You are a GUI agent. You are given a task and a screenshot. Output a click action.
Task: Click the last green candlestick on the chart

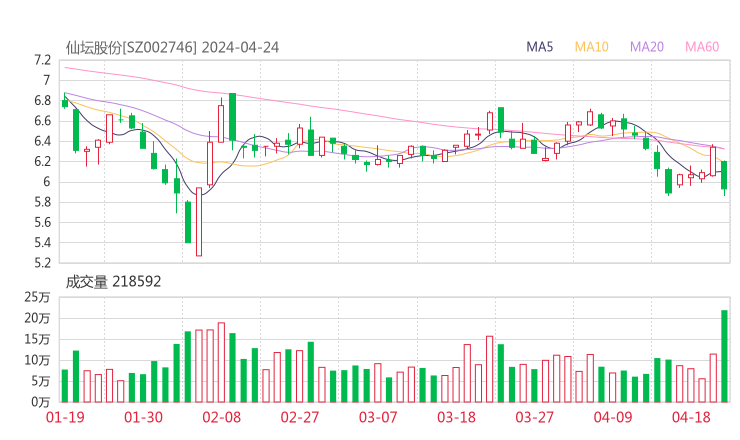724,176
